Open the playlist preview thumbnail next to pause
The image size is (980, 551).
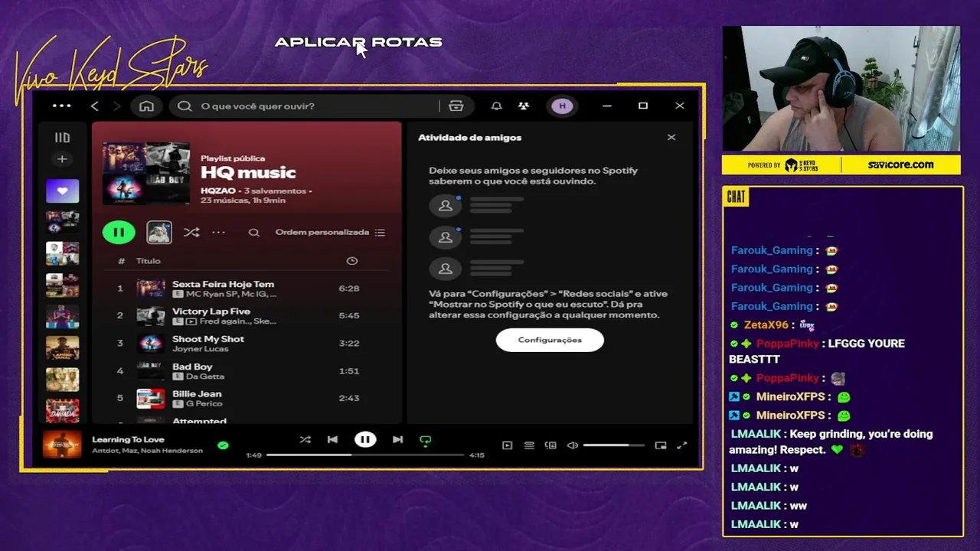pos(159,233)
